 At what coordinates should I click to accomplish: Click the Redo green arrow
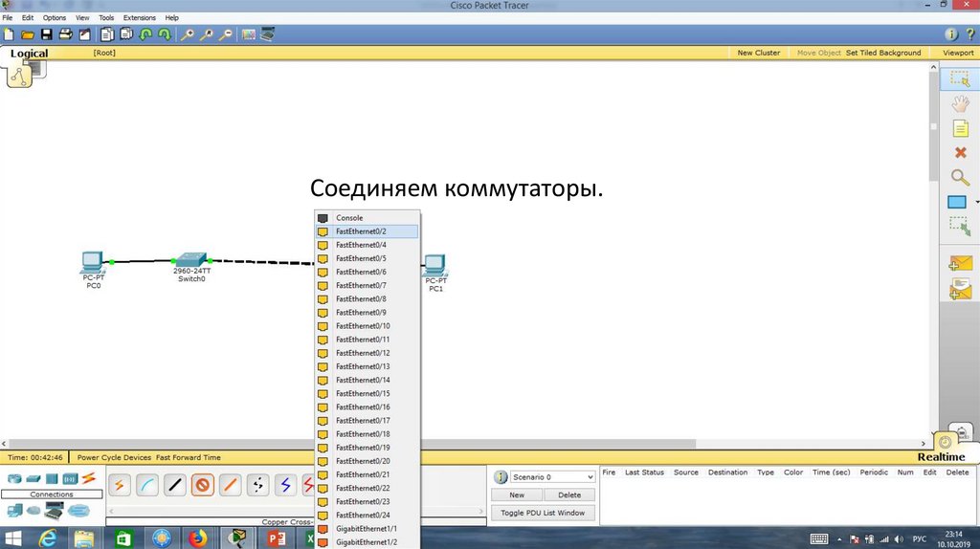165,35
